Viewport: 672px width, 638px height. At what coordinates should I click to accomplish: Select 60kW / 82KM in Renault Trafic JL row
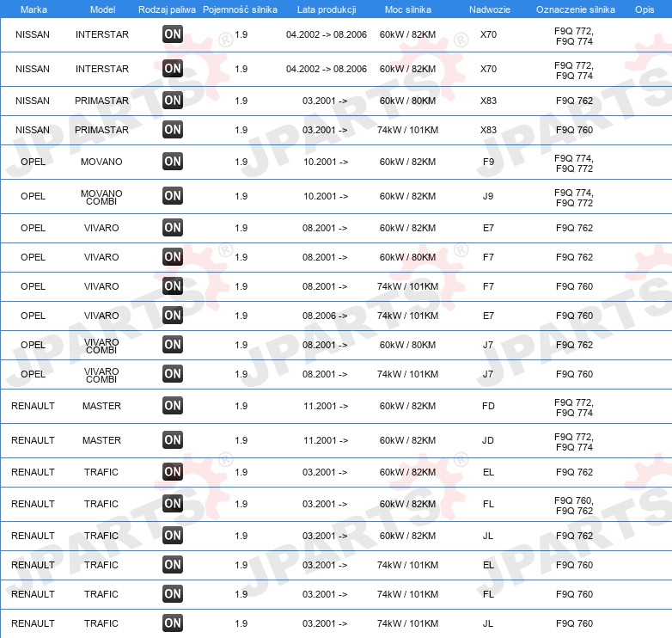407,536
